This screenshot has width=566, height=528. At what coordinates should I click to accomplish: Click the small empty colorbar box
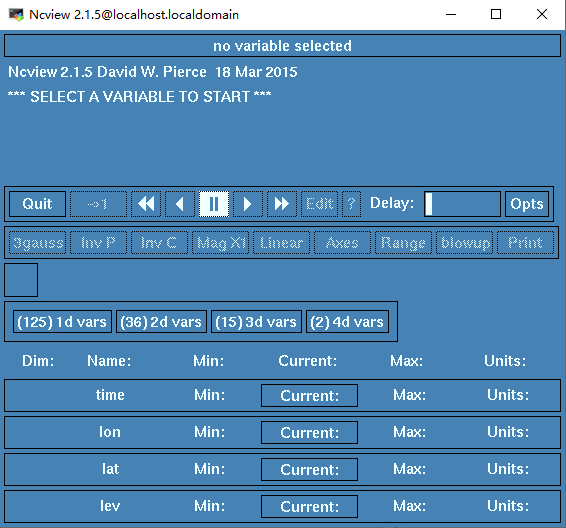[21, 280]
